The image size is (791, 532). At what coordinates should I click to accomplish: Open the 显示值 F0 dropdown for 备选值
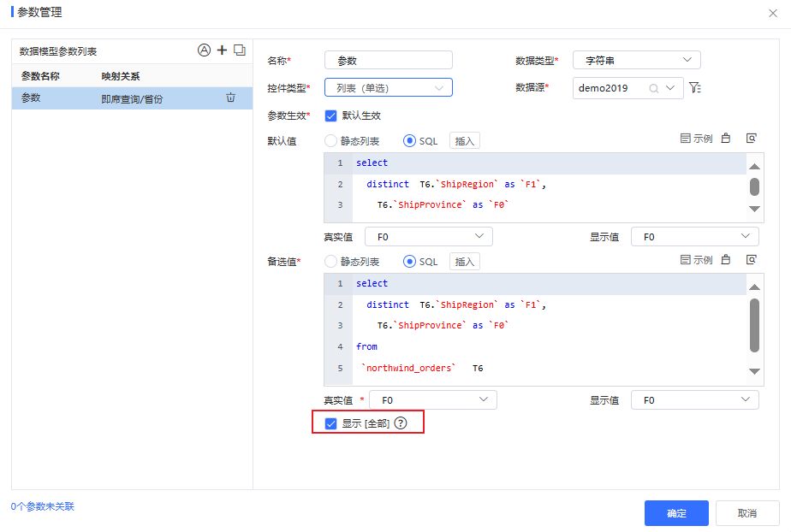pos(694,399)
